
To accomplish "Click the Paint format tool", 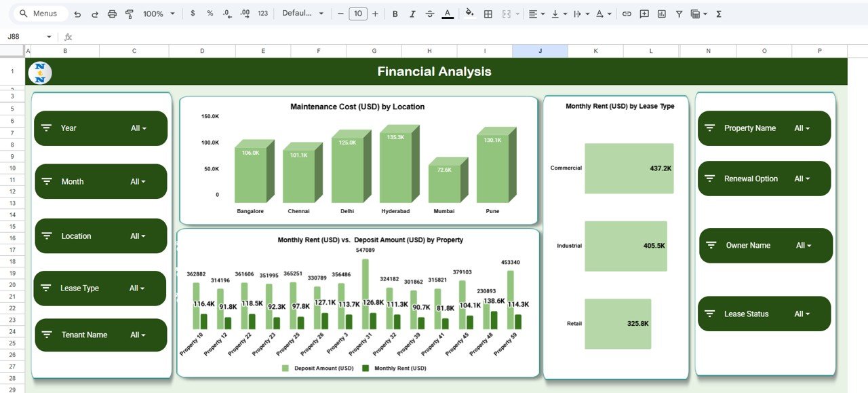I will point(129,14).
